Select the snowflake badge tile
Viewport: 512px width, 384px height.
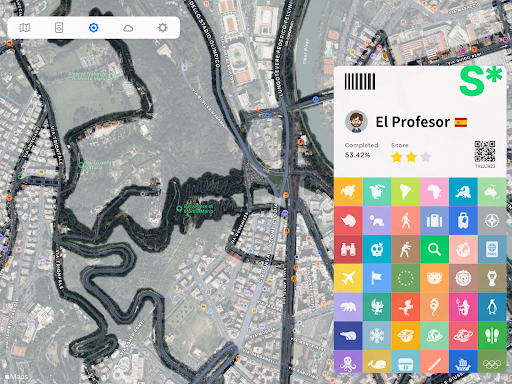(377, 336)
